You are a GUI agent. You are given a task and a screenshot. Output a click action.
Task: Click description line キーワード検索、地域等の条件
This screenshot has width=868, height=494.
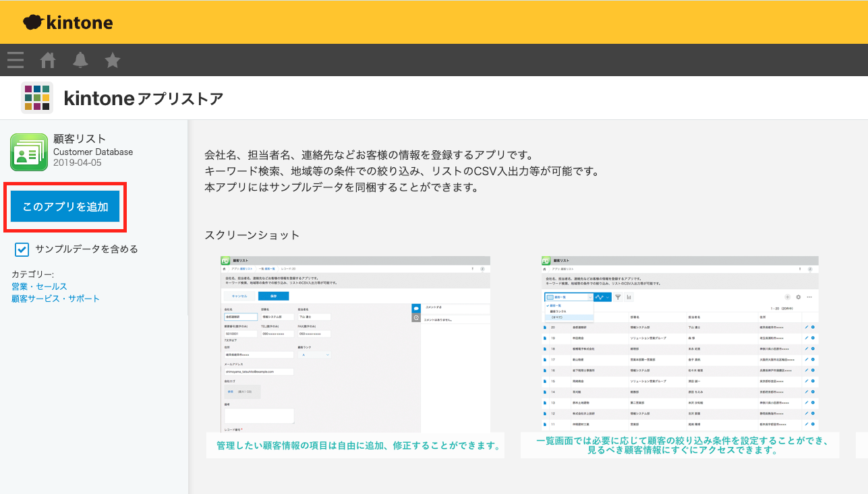(401, 171)
